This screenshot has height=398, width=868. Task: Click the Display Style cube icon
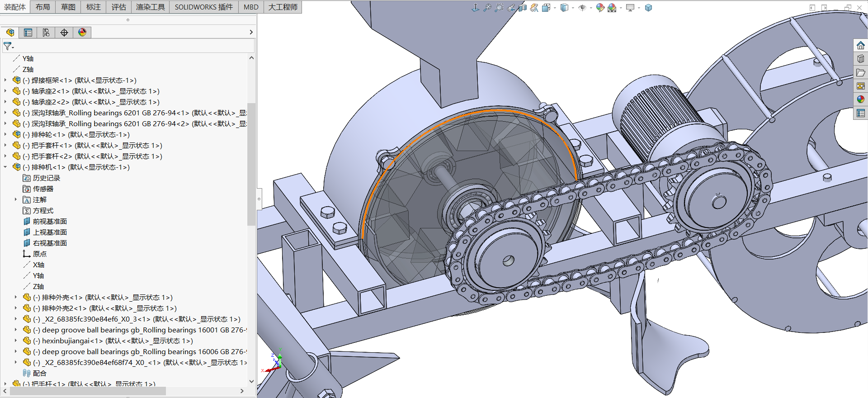tap(564, 8)
